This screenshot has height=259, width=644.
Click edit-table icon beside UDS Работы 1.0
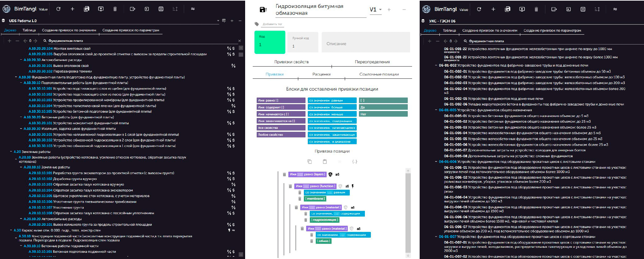click(224, 21)
